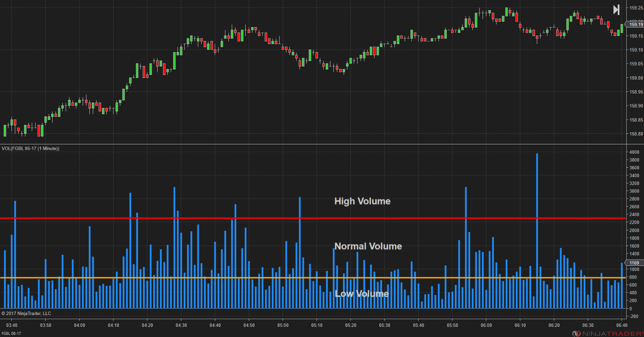Click the 05:10 time axis label

click(x=316, y=326)
